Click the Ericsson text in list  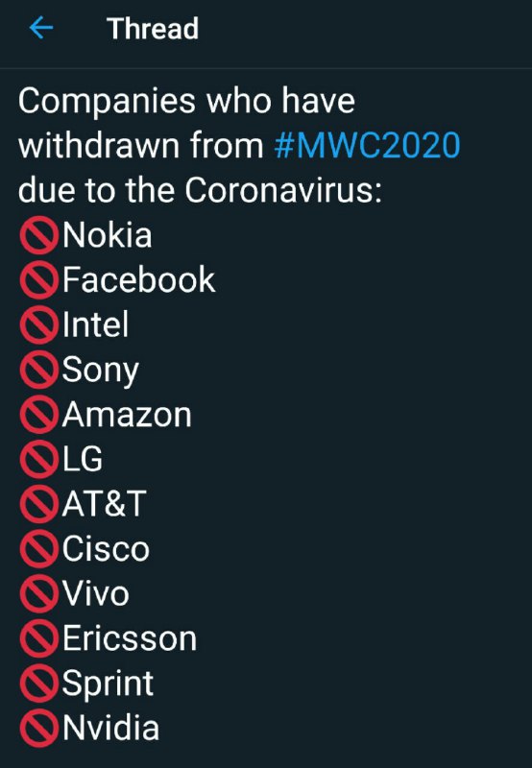point(130,639)
